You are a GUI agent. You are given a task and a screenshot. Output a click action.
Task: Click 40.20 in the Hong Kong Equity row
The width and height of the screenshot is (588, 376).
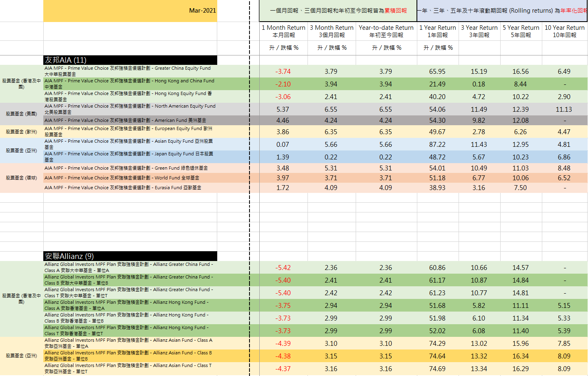coord(437,97)
